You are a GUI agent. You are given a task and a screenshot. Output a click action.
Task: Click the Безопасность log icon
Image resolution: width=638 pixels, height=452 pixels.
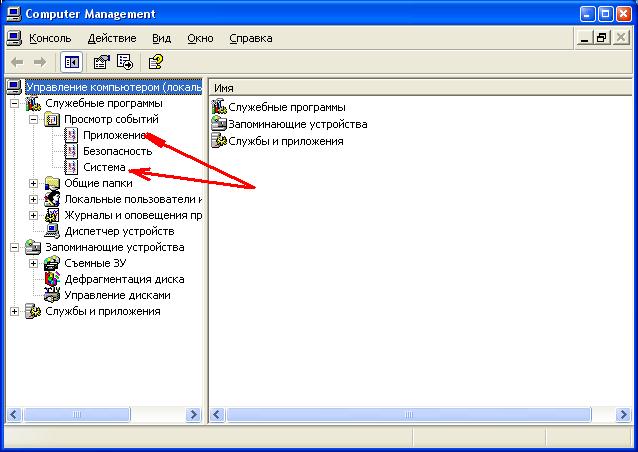(x=71, y=151)
